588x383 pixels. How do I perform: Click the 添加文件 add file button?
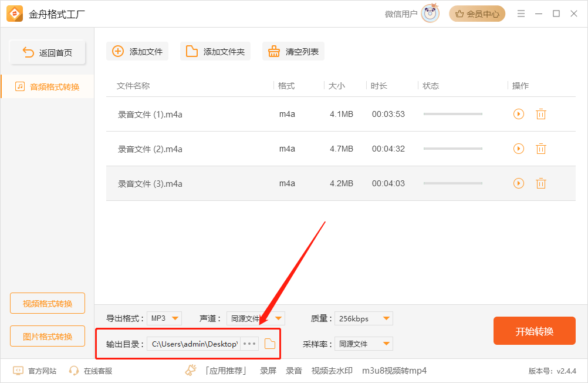(137, 52)
